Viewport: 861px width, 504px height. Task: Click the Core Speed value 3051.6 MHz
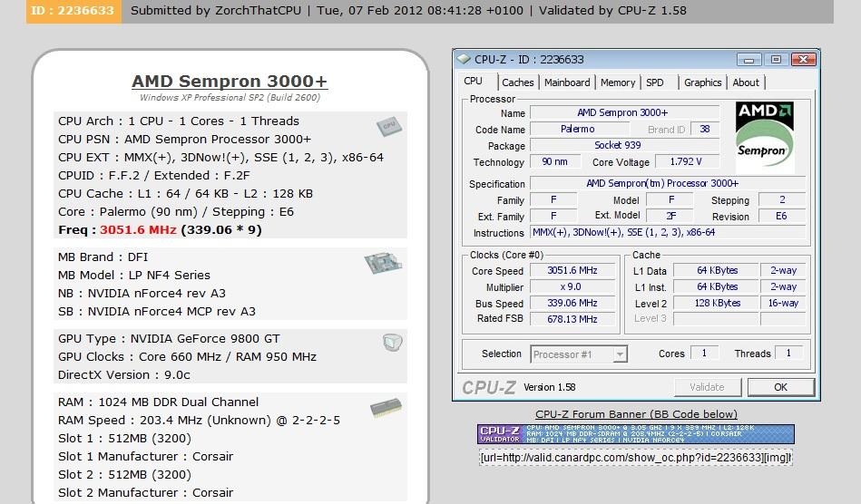tap(572, 270)
